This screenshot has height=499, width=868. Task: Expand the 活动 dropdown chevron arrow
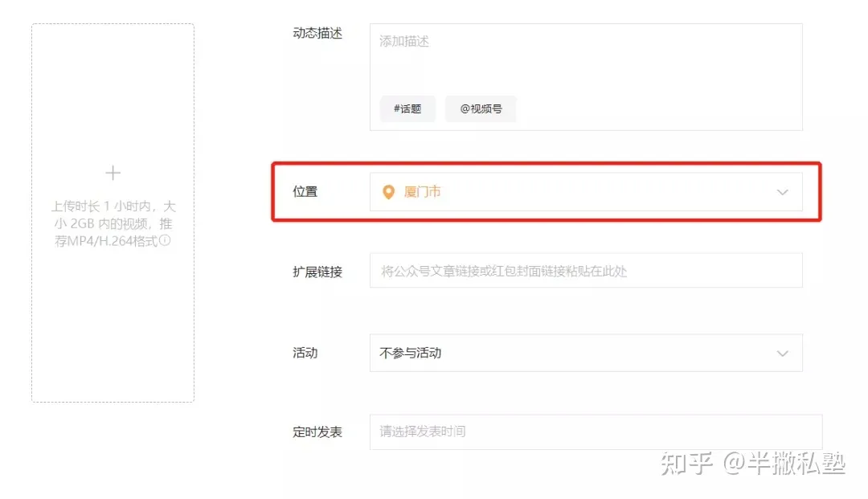782,354
